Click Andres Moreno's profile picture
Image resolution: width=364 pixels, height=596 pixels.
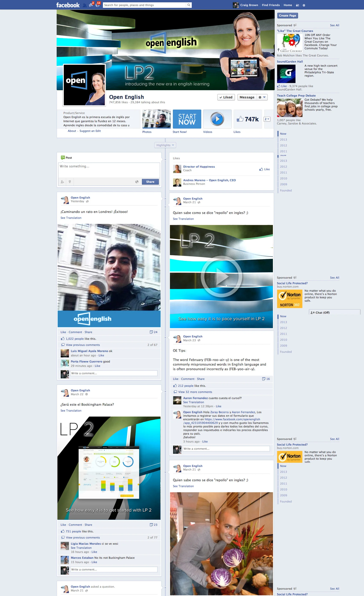(x=177, y=182)
